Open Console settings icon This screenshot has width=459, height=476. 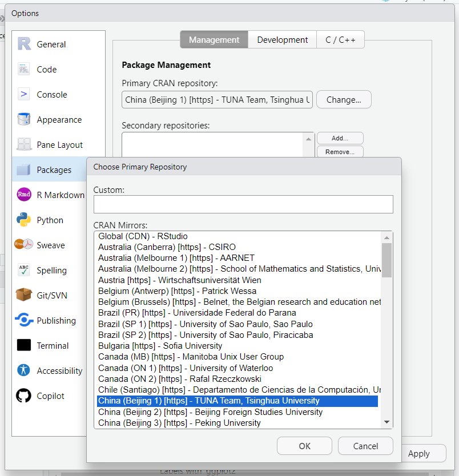pyautogui.click(x=24, y=95)
